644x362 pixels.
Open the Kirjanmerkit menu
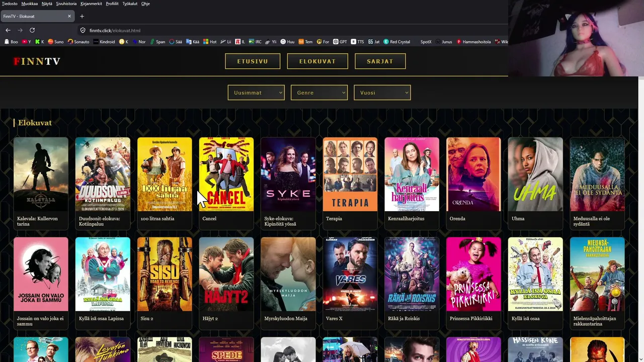(91, 4)
